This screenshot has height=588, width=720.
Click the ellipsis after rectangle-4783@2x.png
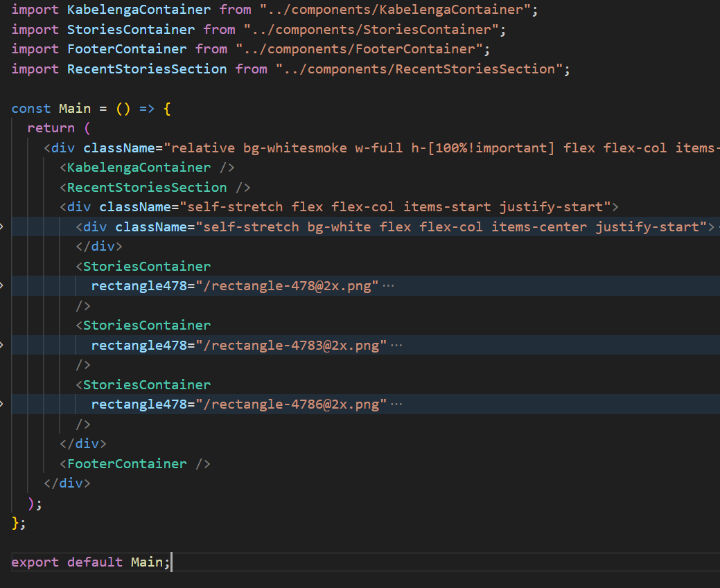click(x=395, y=345)
